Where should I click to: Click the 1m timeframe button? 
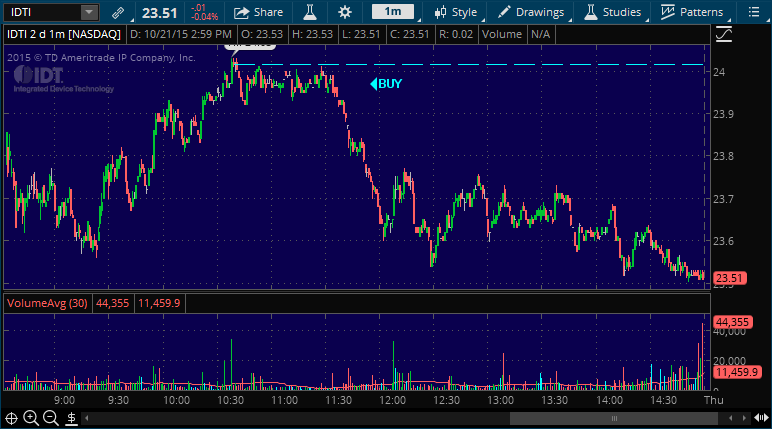(x=393, y=12)
